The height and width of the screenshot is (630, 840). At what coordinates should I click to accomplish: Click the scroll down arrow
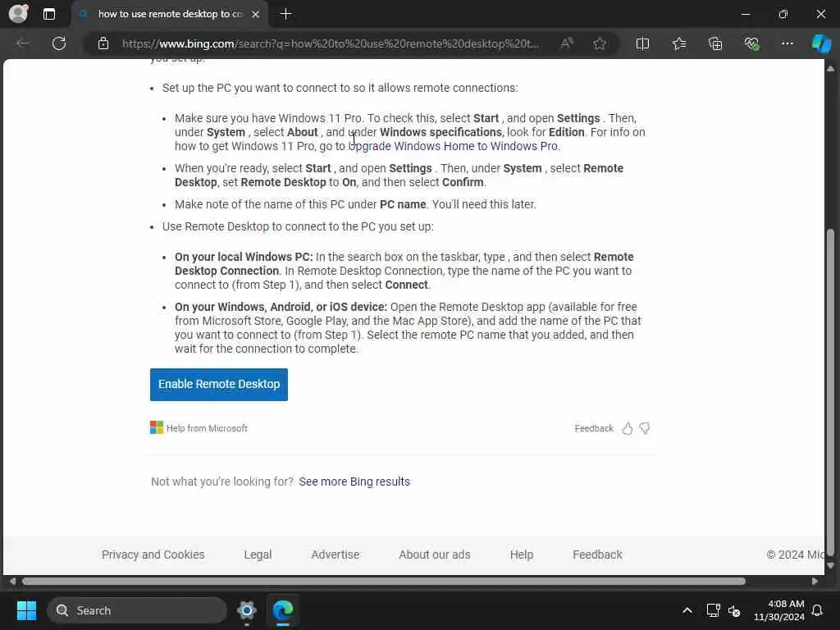pos(830,565)
